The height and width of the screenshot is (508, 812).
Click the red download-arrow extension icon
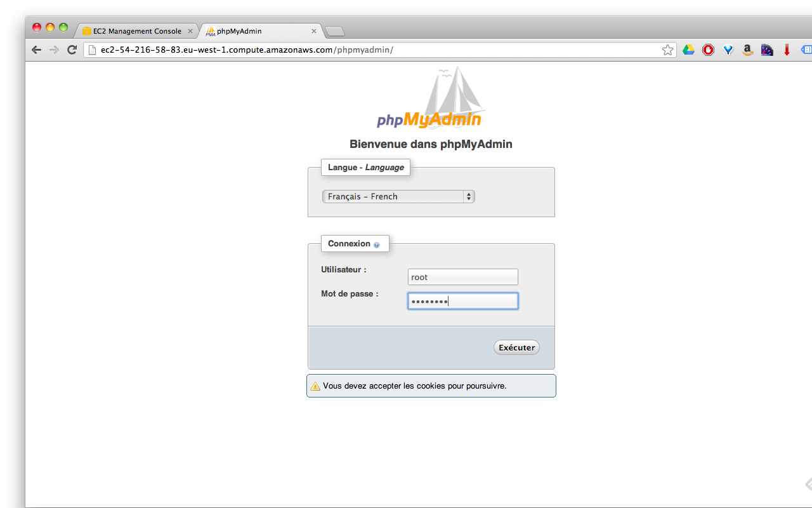[x=787, y=50]
